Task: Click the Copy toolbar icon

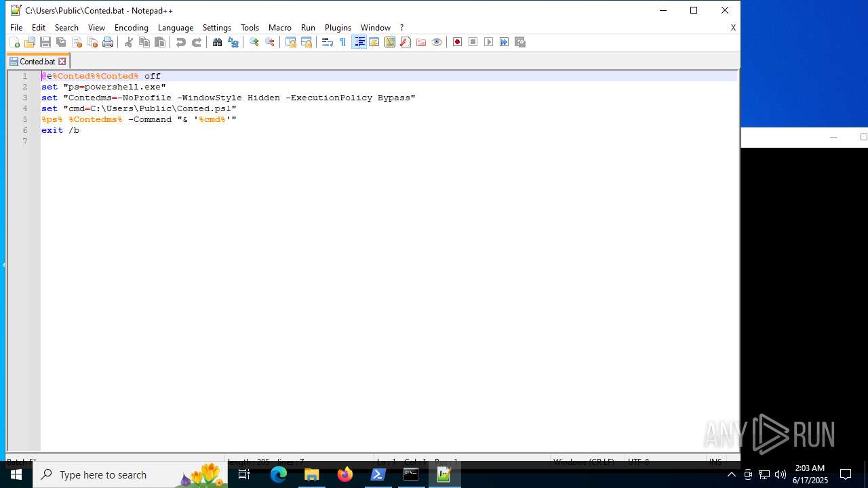Action: [144, 42]
